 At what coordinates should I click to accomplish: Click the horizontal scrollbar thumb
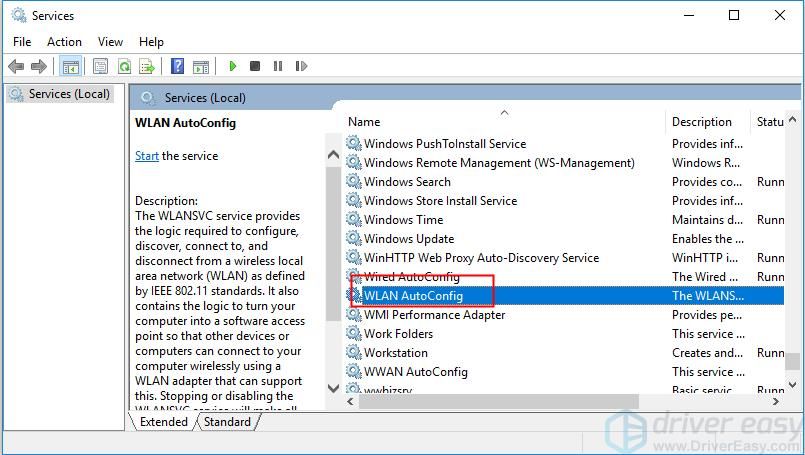click(499, 402)
